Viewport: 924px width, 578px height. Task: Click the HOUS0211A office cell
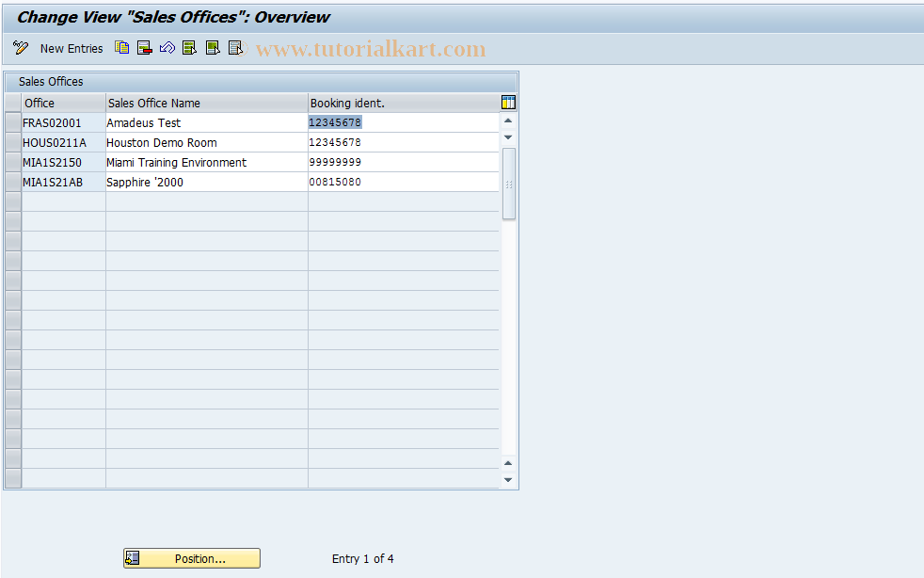click(64, 143)
